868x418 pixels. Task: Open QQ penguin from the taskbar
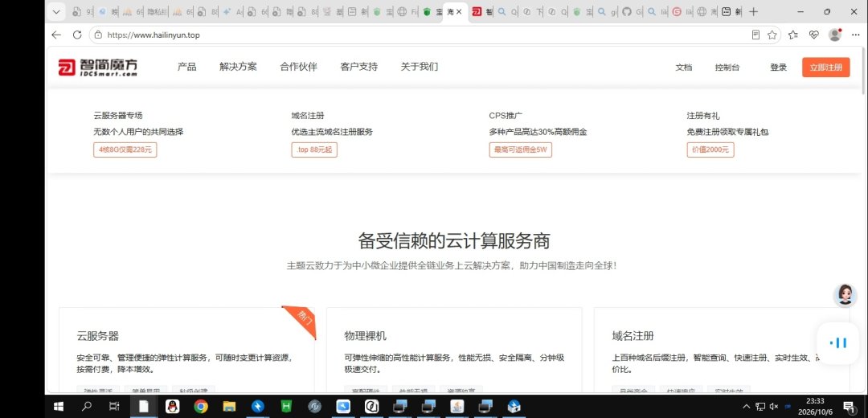[172, 407]
